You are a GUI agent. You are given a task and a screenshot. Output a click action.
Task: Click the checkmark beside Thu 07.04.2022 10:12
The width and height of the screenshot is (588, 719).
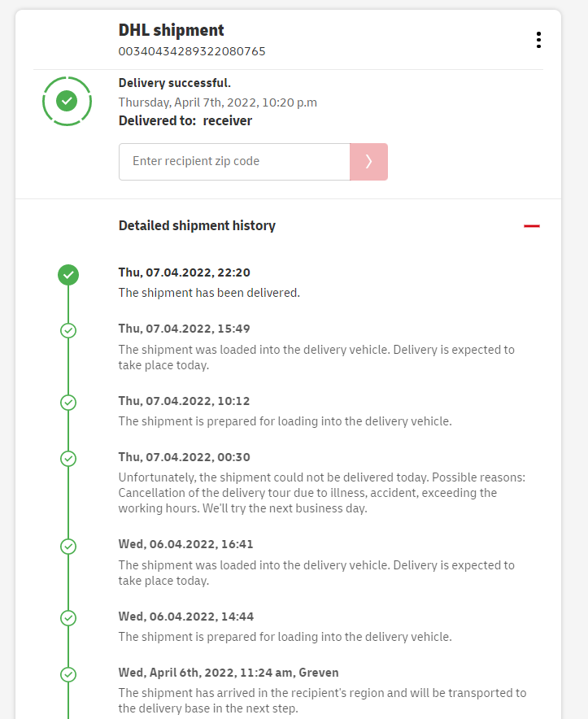pyautogui.click(x=68, y=403)
